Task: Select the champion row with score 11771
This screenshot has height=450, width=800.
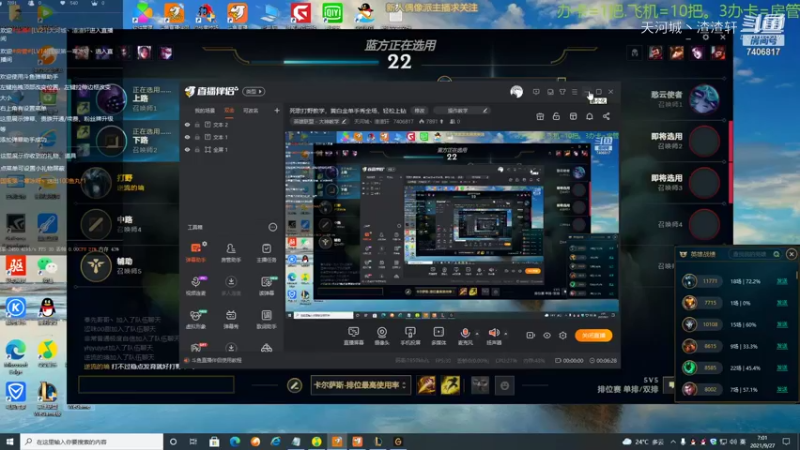Action: [x=735, y=281]
